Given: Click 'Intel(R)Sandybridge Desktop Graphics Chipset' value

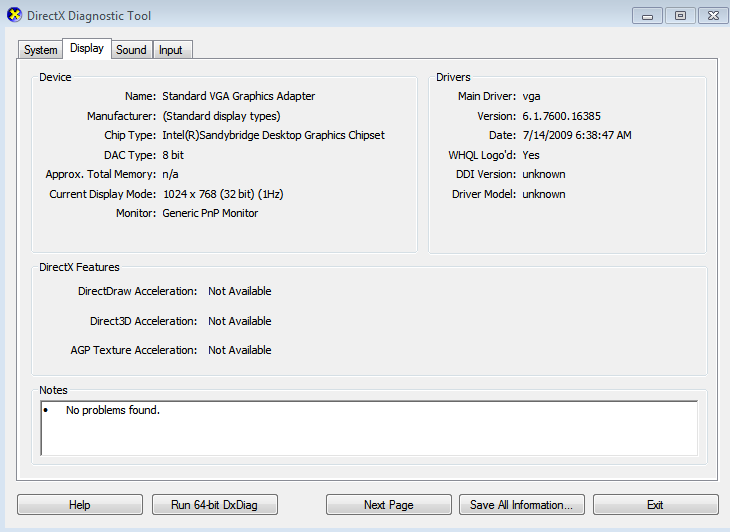Looking at the screenshot, I should (273, 135).
